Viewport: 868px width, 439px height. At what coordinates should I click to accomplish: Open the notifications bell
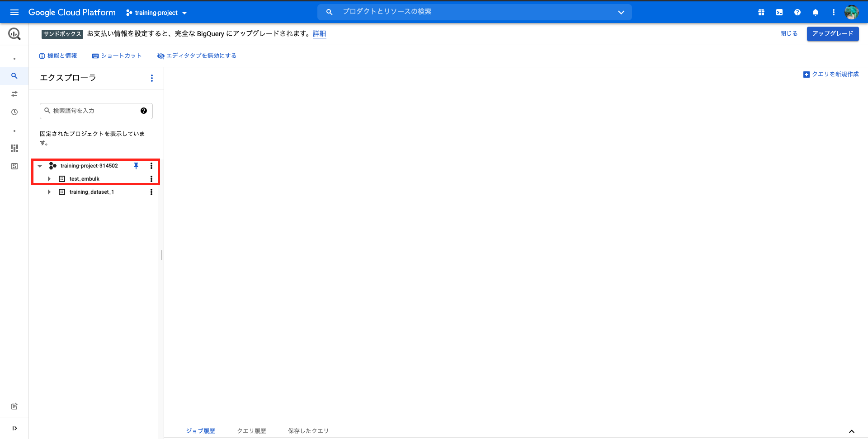[816, 12]
